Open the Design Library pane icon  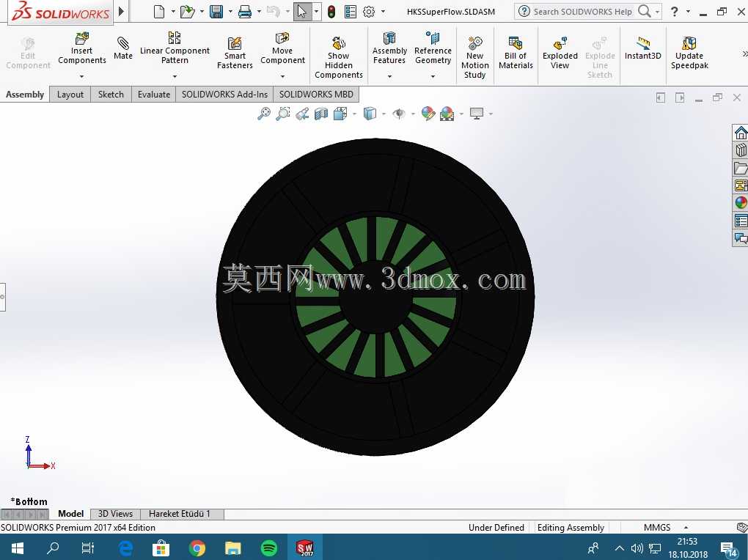pos(741,150)
